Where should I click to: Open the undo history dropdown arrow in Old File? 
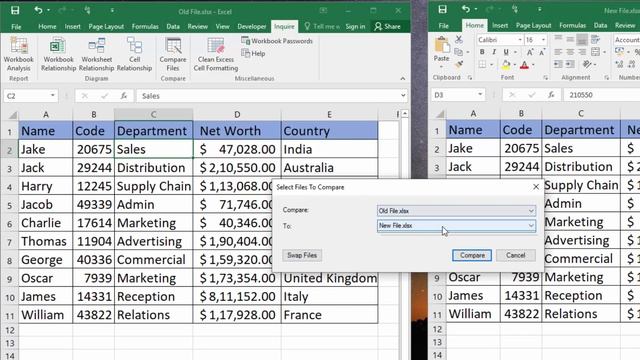coord(49,10)
